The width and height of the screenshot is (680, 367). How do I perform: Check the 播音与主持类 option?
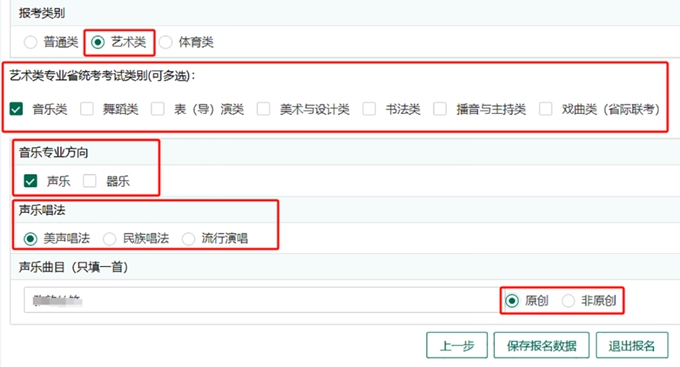pos(440,109)
